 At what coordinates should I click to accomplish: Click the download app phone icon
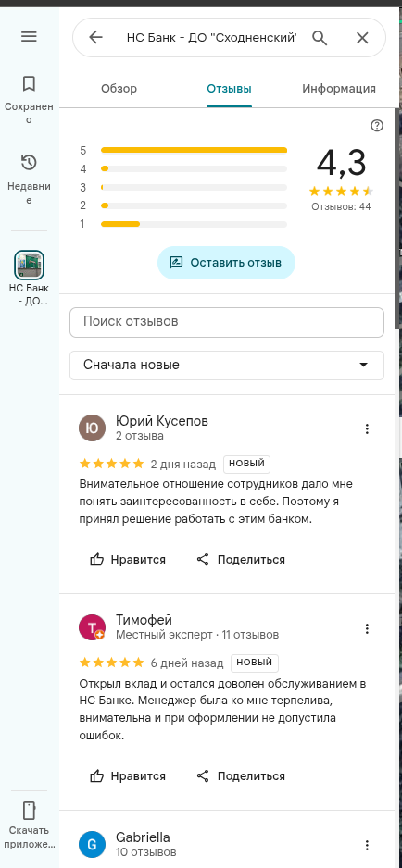(x=29, y=811)
